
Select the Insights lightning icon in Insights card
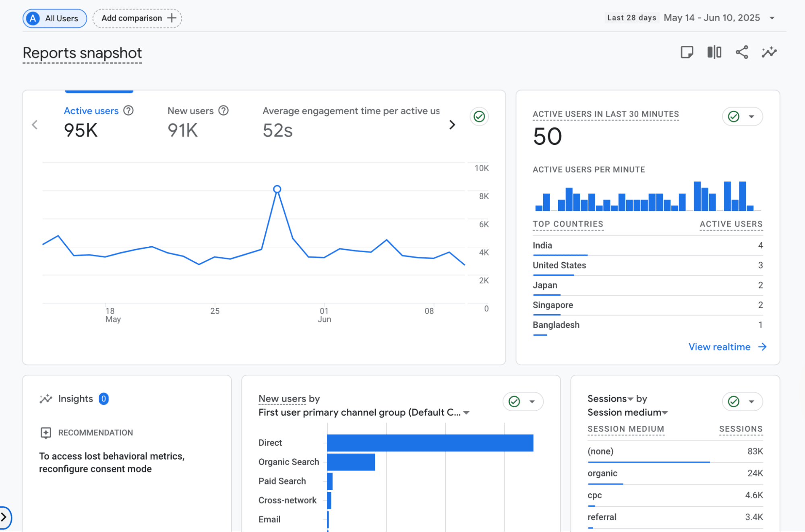coord(46,398)
